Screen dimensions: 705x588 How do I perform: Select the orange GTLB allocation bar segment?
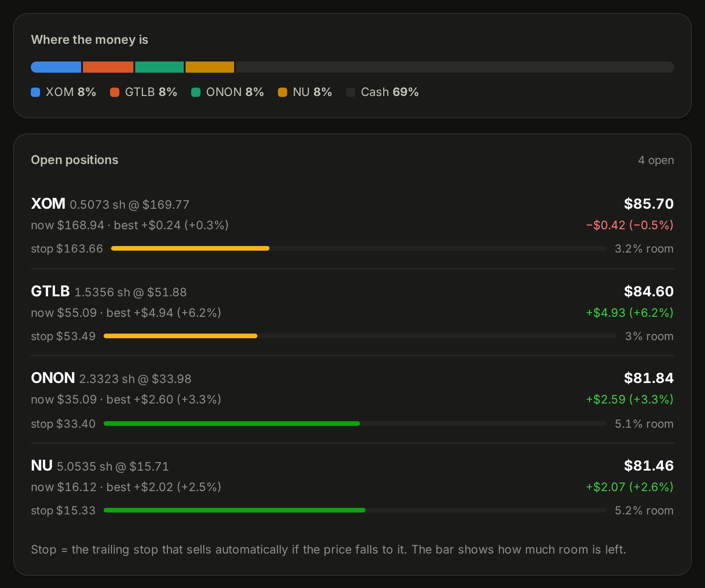tap(108, 67)
